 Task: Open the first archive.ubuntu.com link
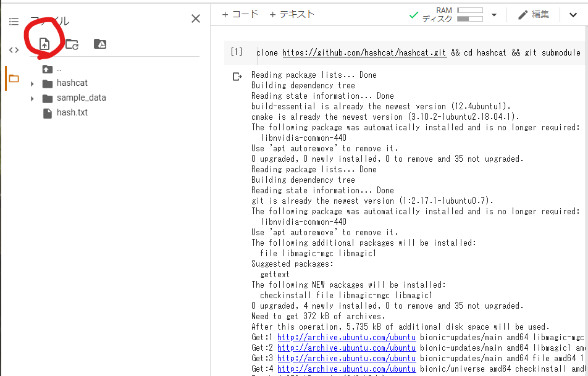[346, 337]
